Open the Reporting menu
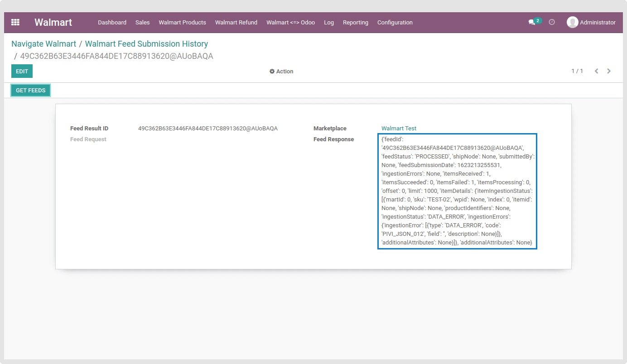Image resolution: width=627 pixels, height=364 pixels. (355, 22)
